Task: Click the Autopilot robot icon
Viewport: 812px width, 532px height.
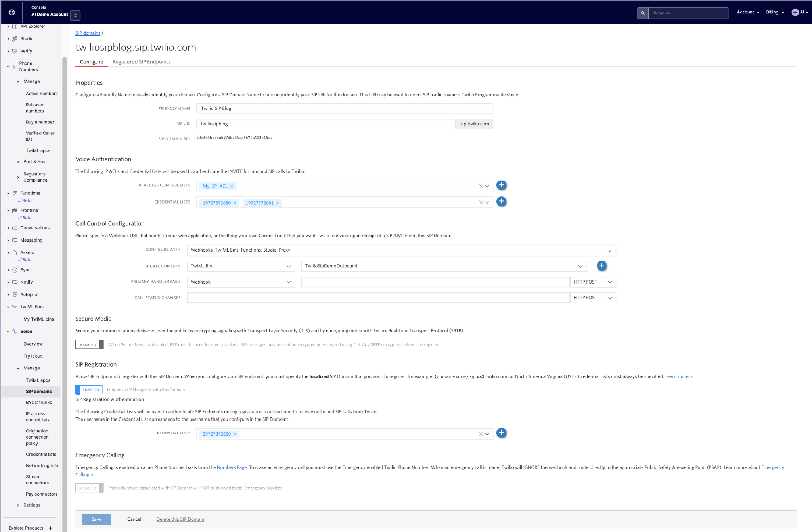Action: point(15,295)
